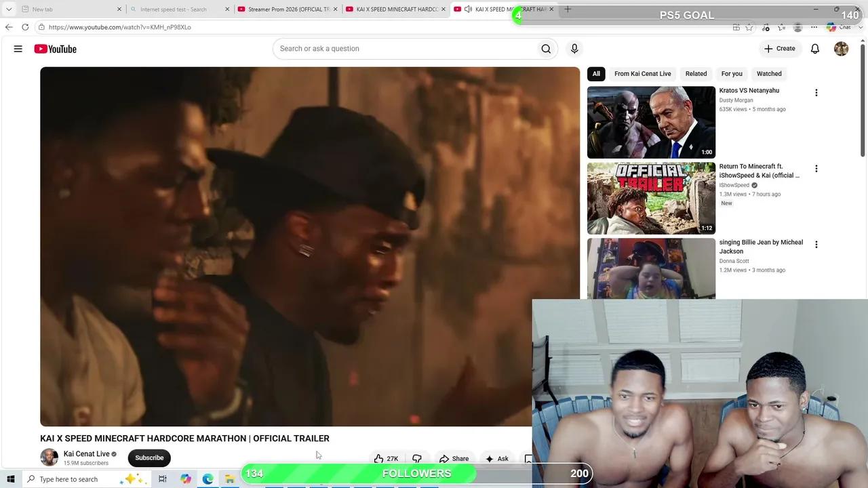This screenshot has height=488, width=868.
Task: Select the Related filter chip
Action: (696, 74)
